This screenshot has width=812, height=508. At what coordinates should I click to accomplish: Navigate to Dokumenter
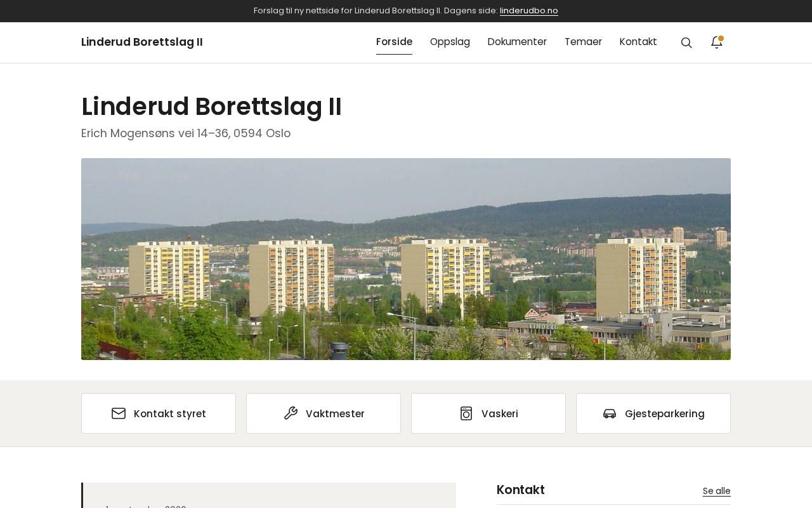(517, 42)
